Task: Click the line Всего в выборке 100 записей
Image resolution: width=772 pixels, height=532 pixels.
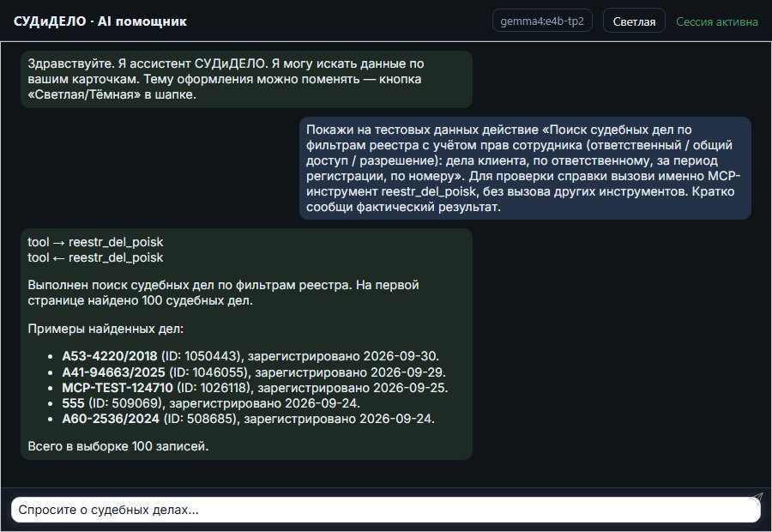Action: click(118, 446)
